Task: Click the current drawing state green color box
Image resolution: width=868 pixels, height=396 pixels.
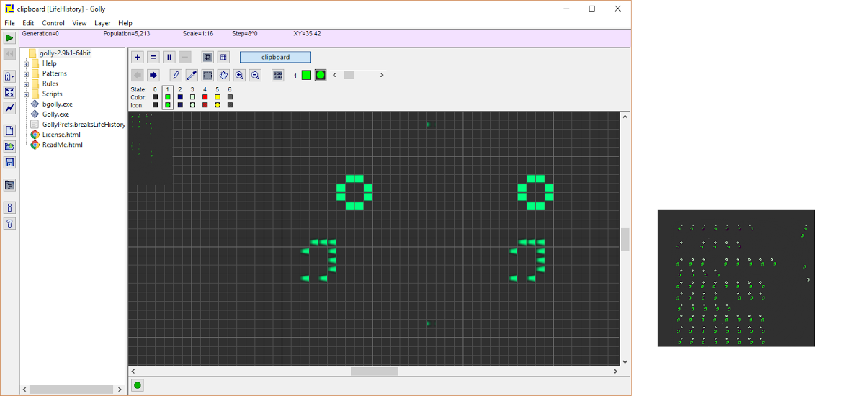Action: (x=306, y=75)
